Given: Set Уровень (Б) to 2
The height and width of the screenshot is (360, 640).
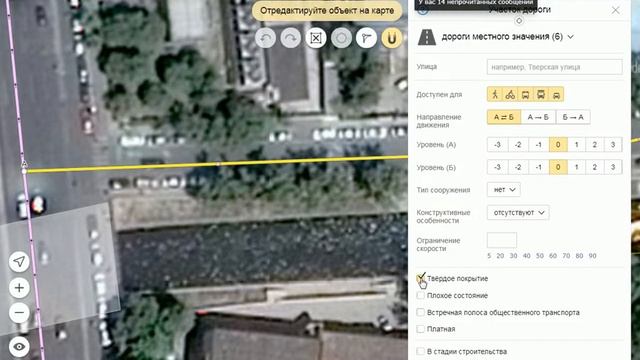Looking at the screenshot, I should [595, 167].
